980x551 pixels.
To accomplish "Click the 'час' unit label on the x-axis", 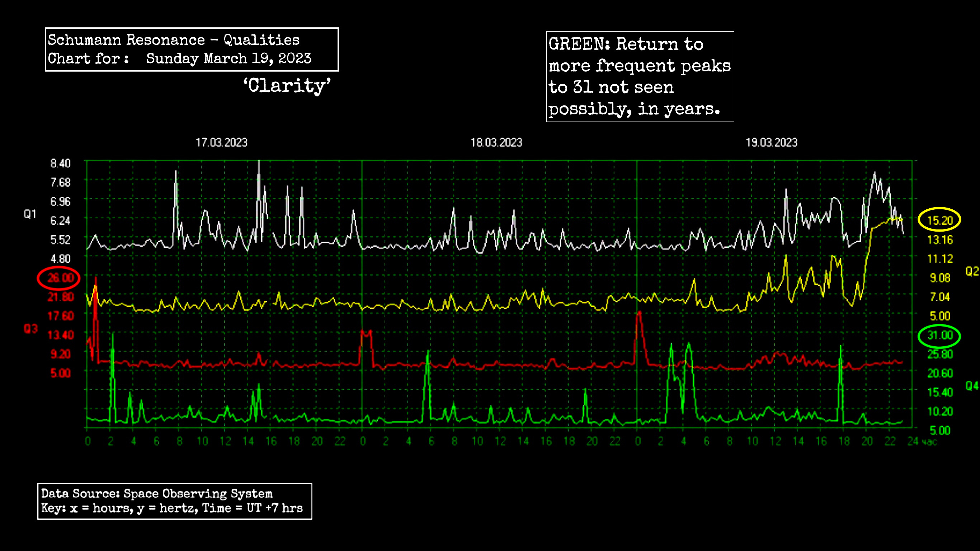I will (929, 442).
